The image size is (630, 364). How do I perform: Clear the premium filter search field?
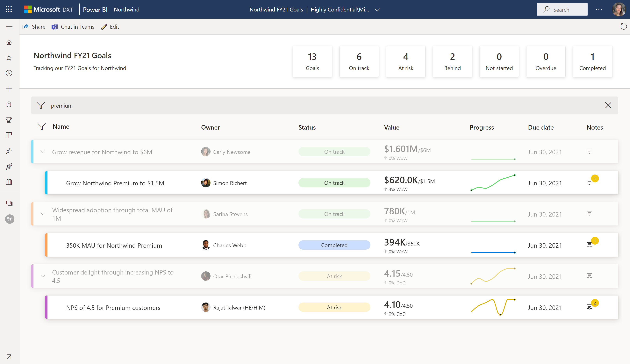pyautogui.click(x=608, y=105)
